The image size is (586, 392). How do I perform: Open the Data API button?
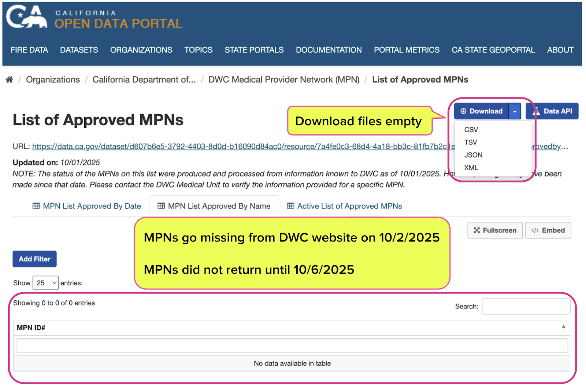(x=552, y=111)
